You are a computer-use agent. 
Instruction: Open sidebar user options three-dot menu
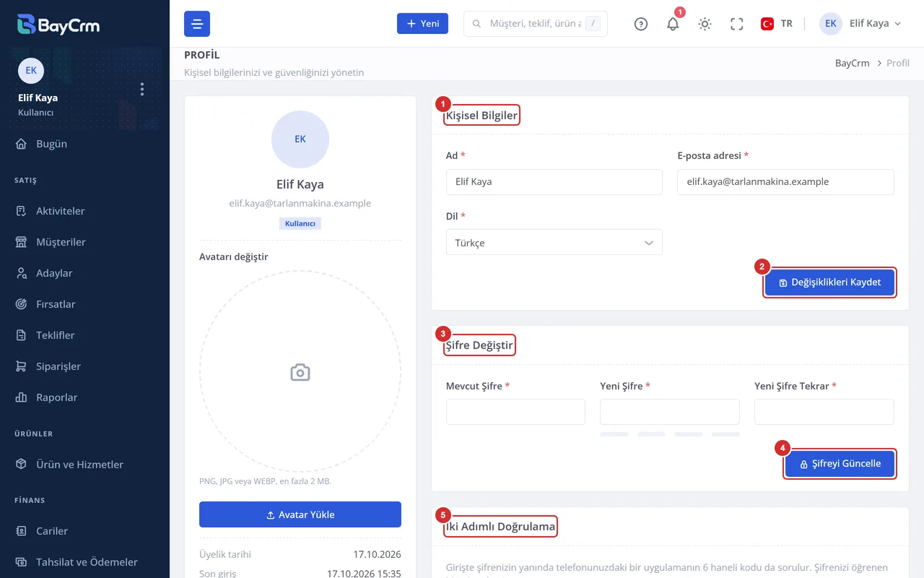[142, 89]
